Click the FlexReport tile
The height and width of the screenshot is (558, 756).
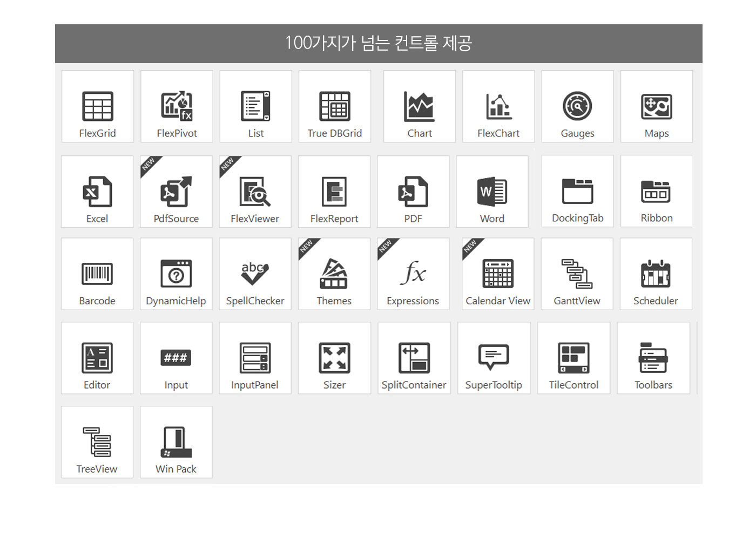point(334,192)
